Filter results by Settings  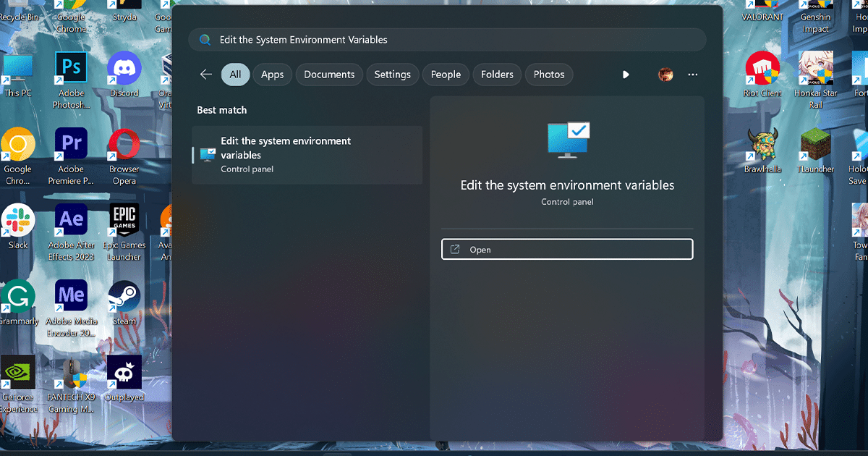(x=392, y=75)
